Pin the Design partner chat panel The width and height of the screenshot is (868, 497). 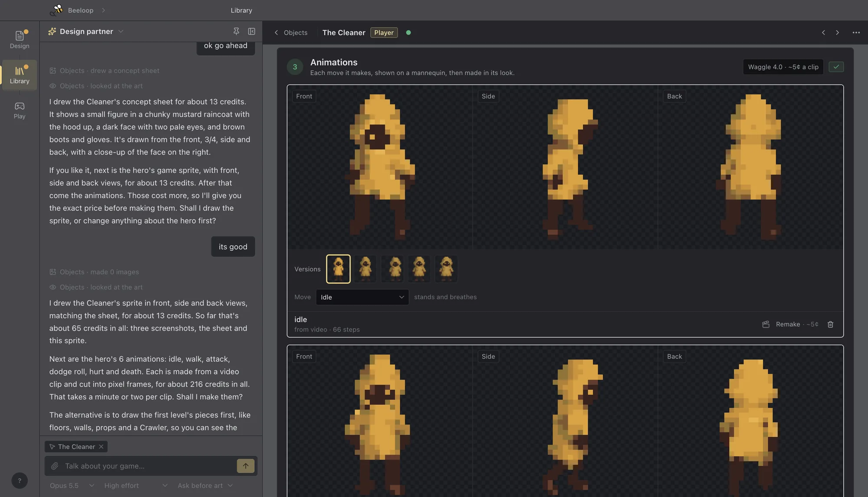click(x=236, y=31)
